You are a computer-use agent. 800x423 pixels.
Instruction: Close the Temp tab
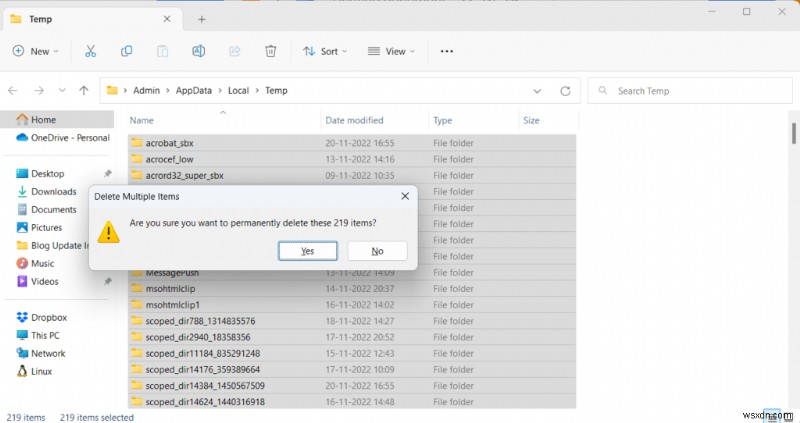(167, 19)
